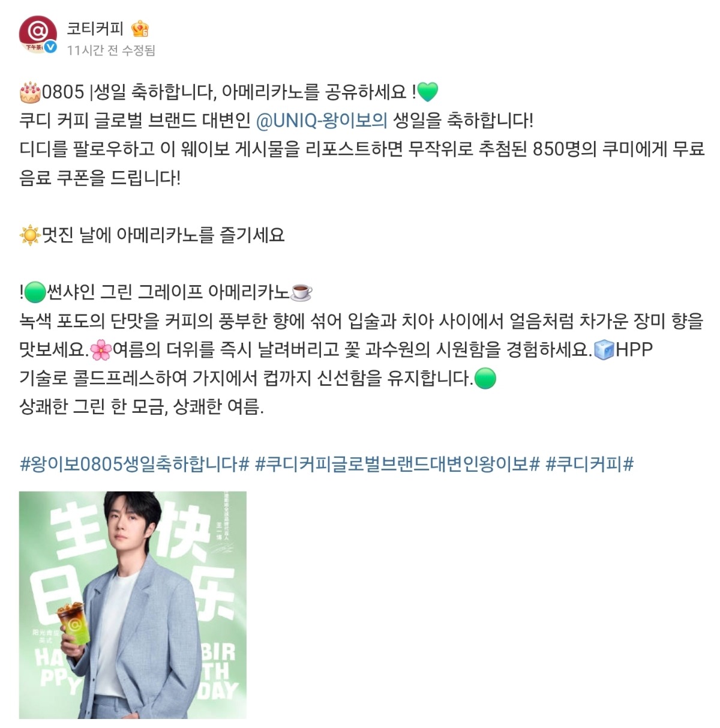Click green circle emoji before 썬샤인
Screen dimensions: 720x728
click(x=35, y=292)
